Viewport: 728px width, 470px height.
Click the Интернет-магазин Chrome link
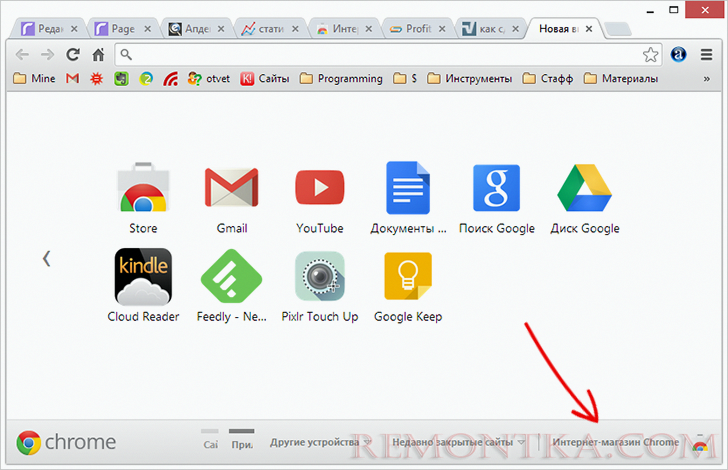(615, 442)
